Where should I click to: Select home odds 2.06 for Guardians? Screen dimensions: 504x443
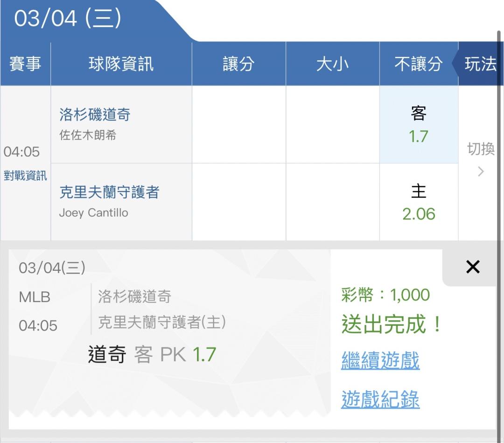419,202
